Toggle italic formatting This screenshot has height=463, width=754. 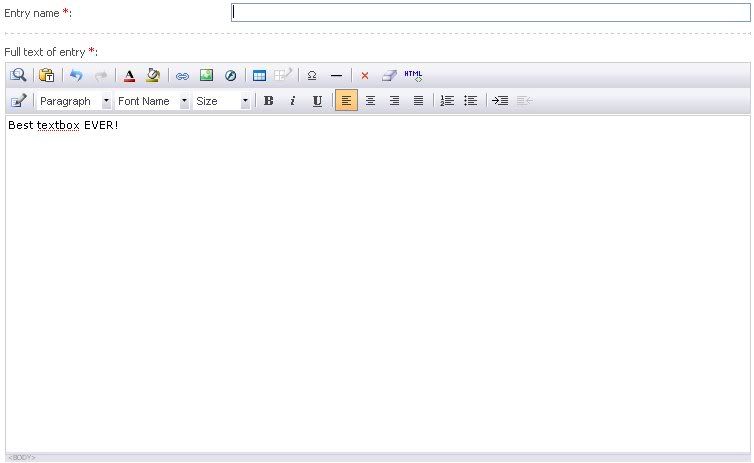(292, 101)
